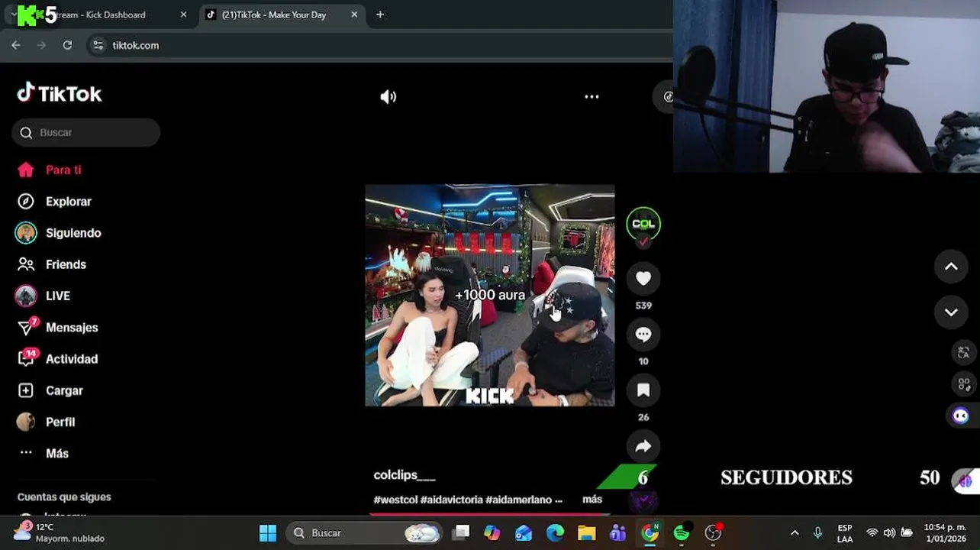The image size is (980, 550).
Task: Expand the Más menu
Action: (x=57, y=453)
